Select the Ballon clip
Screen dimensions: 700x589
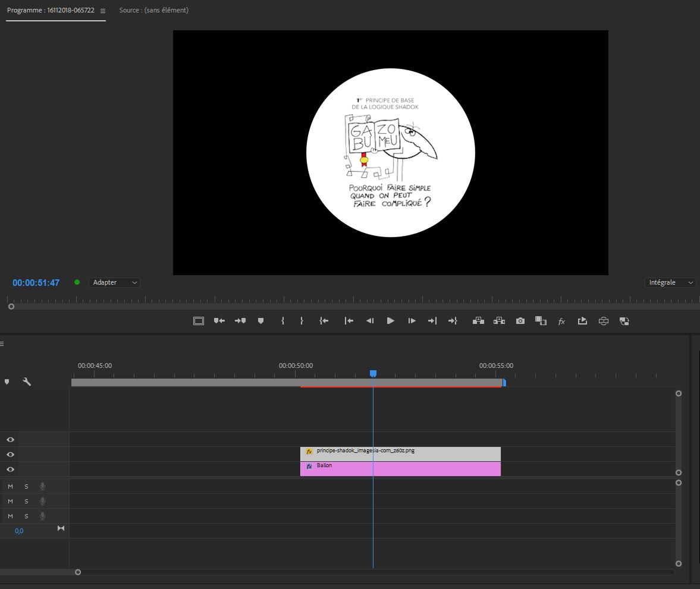[x=400, y=469]
